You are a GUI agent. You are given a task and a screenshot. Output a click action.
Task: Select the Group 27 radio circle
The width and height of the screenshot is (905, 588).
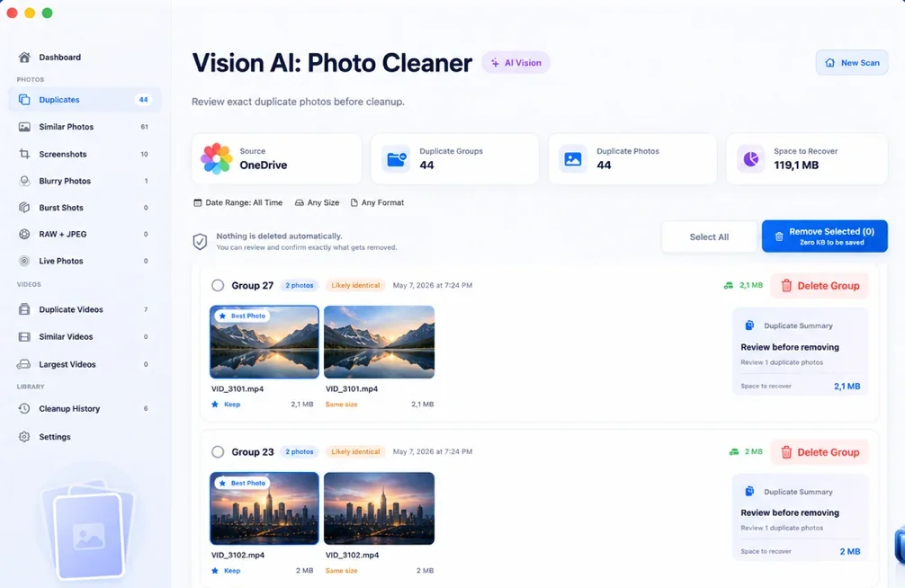pos(218,285)
